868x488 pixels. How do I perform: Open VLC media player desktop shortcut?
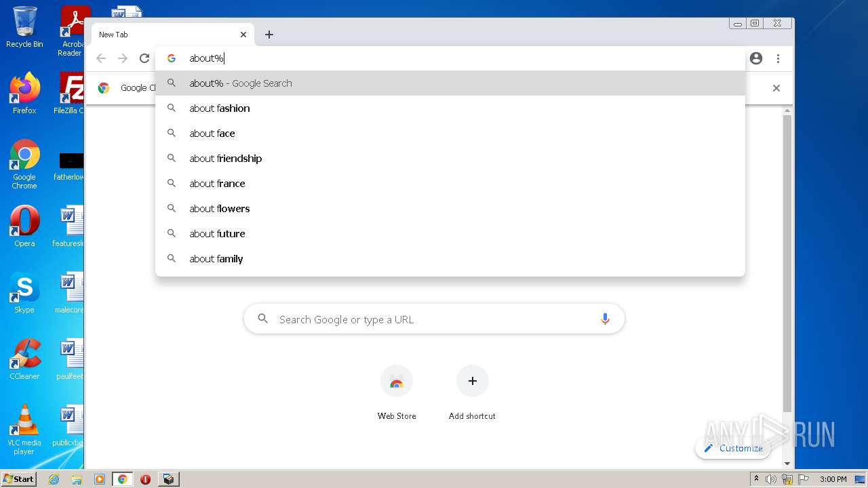point(24,430)
